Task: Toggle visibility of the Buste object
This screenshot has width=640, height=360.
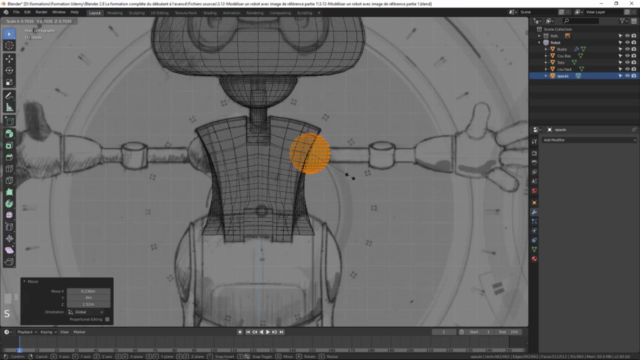Action: (x=627, y=49)
